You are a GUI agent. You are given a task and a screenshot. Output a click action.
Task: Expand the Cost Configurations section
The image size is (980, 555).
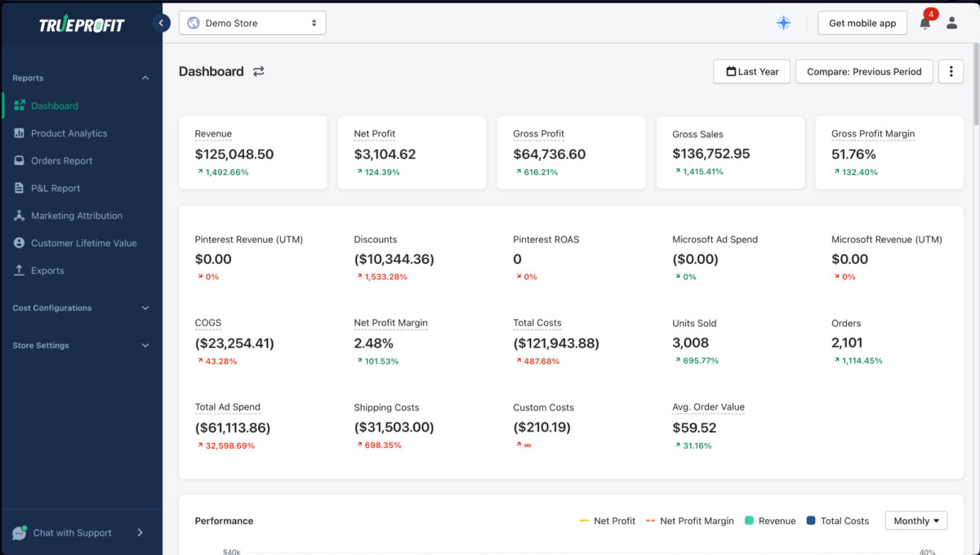pyautogui.click(x=81, y=308)
